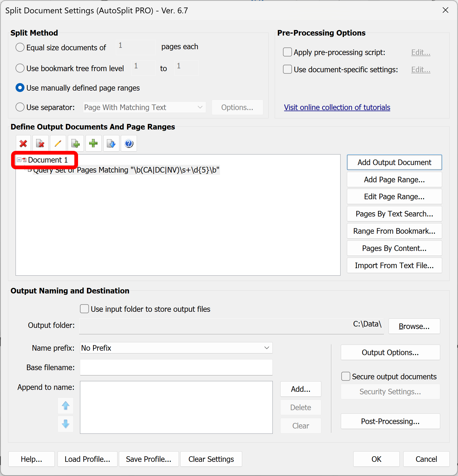458x476 pixels.
Task: Click into the Base filename field
Action: click(x=176, y=367)
